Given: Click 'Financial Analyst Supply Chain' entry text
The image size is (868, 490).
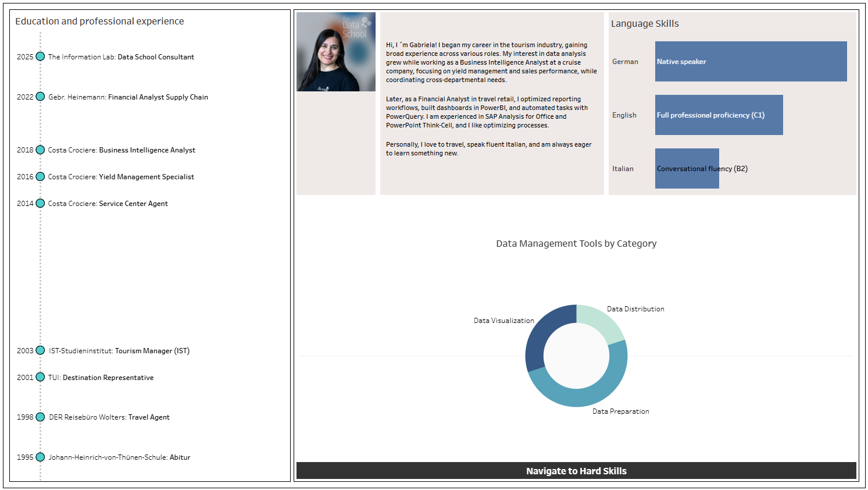Looking at the screenshot, I should 158,97.
